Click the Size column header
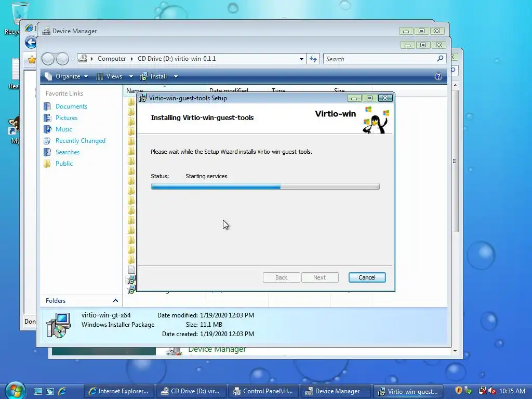 click(339, 90)
